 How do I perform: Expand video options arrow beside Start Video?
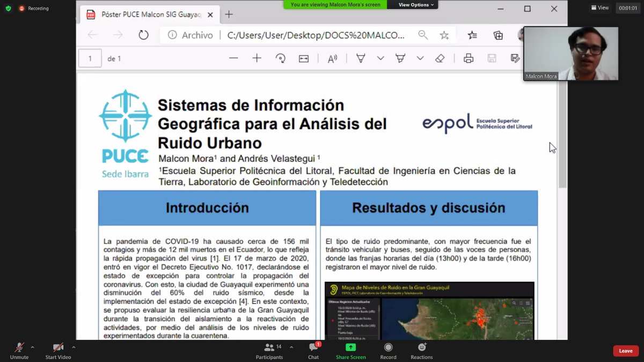(x=74, y=347)
